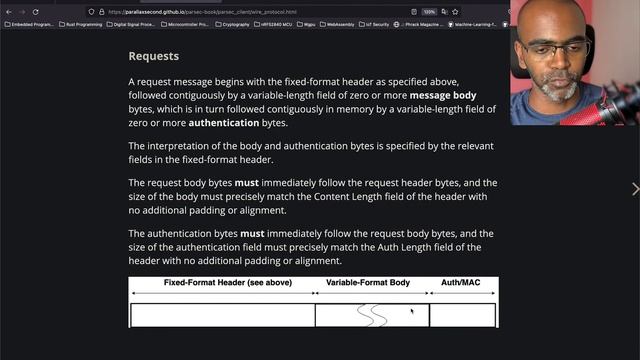The height and width of the screenshot is (360, 640).
Task: Open the Rust Programming bookmarks folder
Action: [80, 24]
